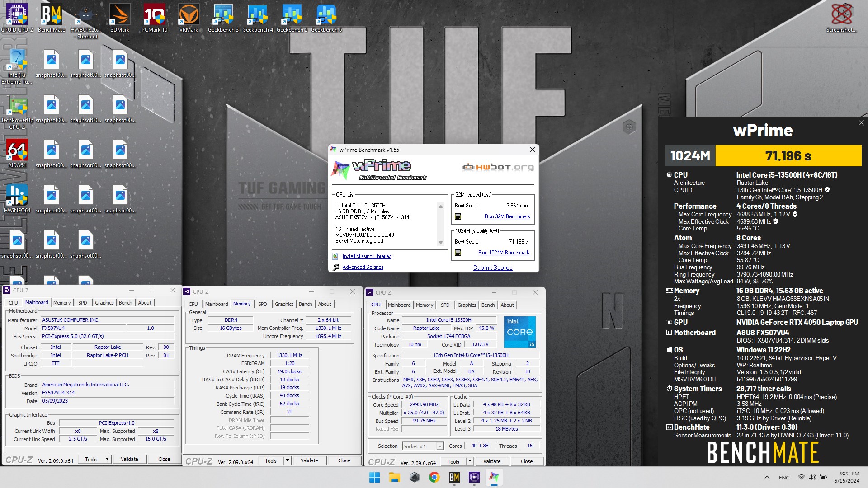Open the Tools dropdown arrow in Mainboard CPU-Z window
This screenshot has width=868, height=488.
click(107, 459)
